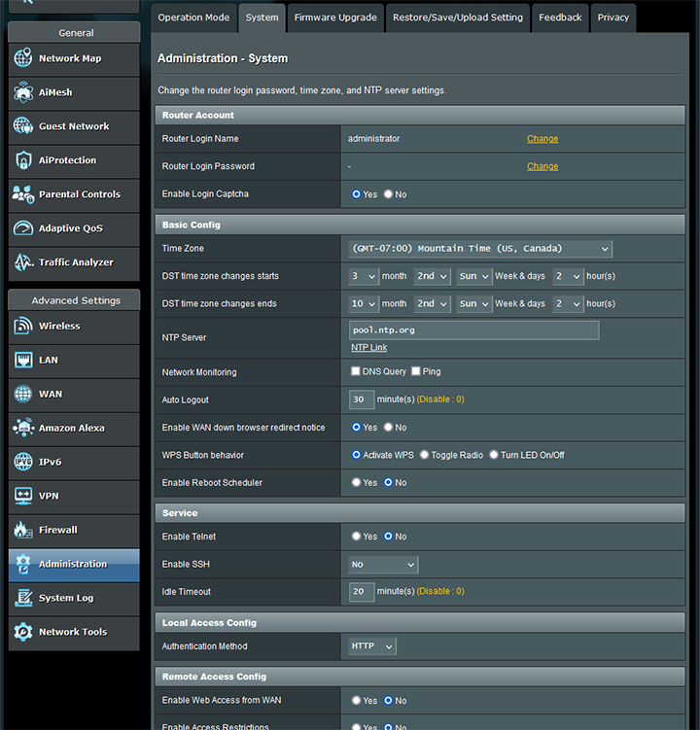Enable the DNS Query checkbox
Screen dimensions: 700x730
click(x=356, y=371)
